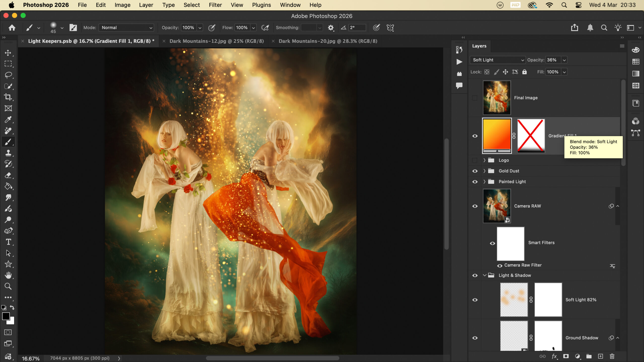
Task: Select the Clone Stamp tool
Action: [8, 153]
